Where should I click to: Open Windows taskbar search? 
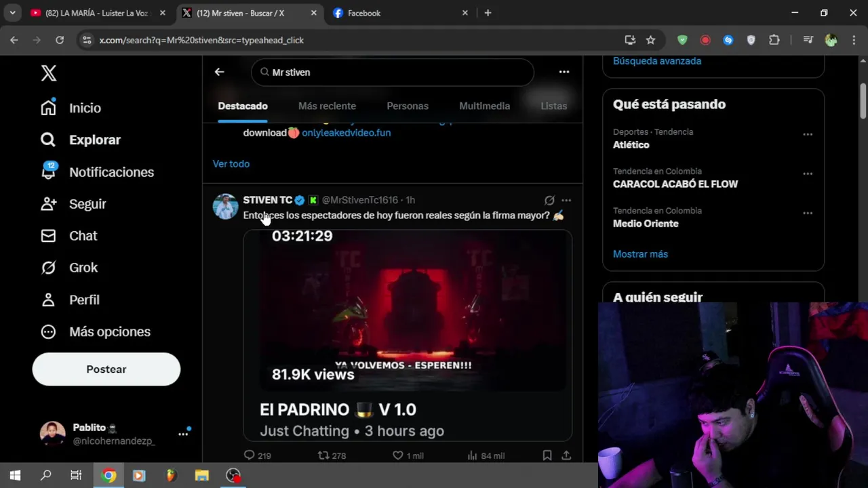pyautogui.click(x=45, y=475)
